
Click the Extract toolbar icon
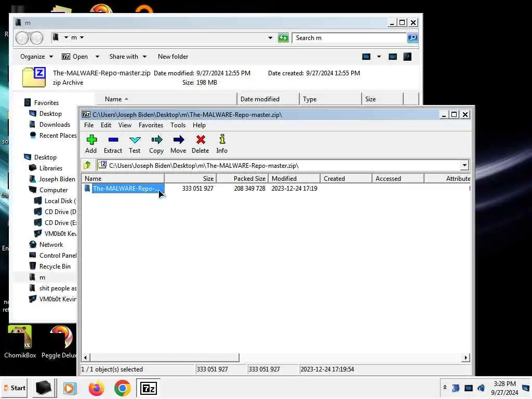click(x=113, y=144)
